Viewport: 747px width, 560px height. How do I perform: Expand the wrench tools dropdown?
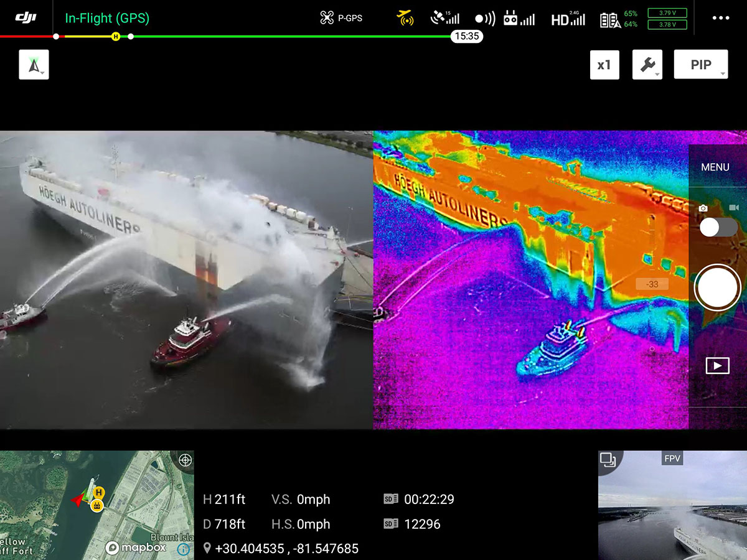tap(647, 65)
